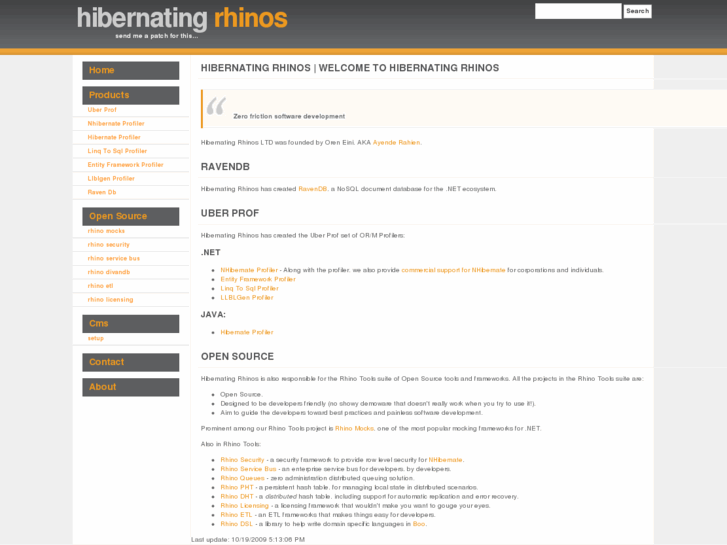727x545 pixels.
Task: Open the Rhino Security list link
Action: [242, 460]
